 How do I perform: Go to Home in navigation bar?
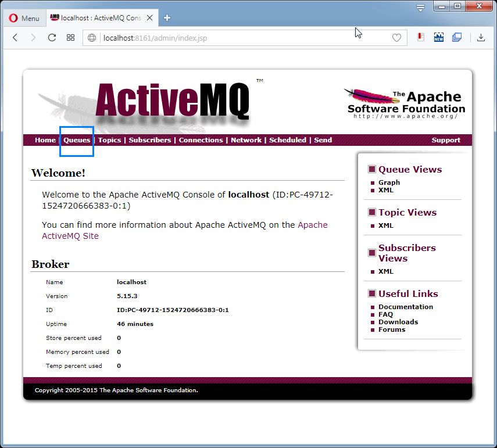(x=45, y=140)
